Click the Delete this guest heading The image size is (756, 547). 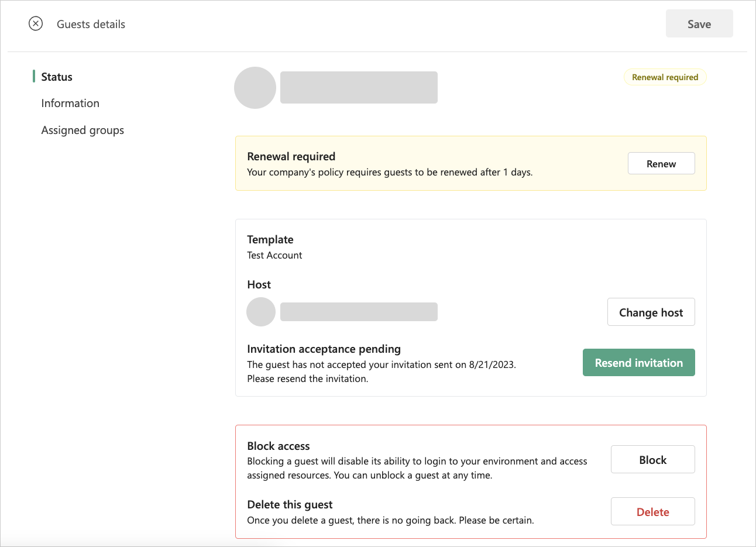pos(290,505)
